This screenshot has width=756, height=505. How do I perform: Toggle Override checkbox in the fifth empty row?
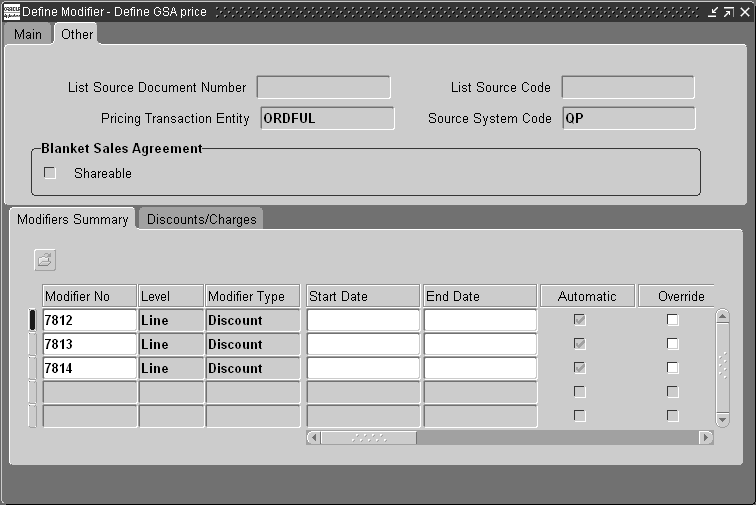(673, 416)
